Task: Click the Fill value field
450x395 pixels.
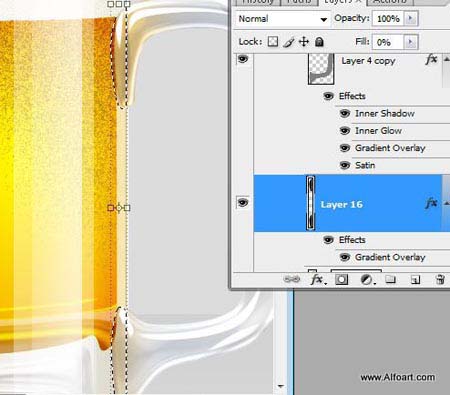Action: point(388,42)
